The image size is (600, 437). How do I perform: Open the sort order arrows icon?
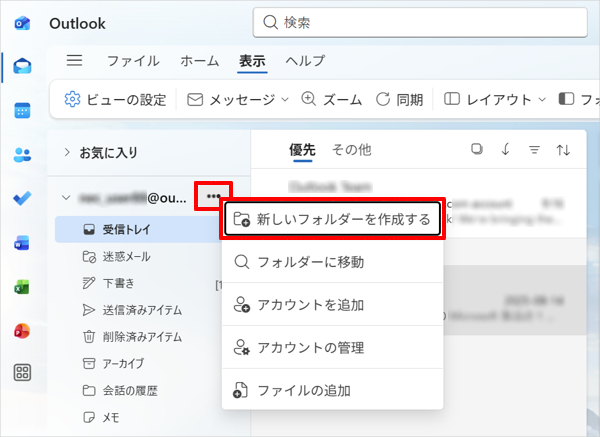tap(563, 150)
